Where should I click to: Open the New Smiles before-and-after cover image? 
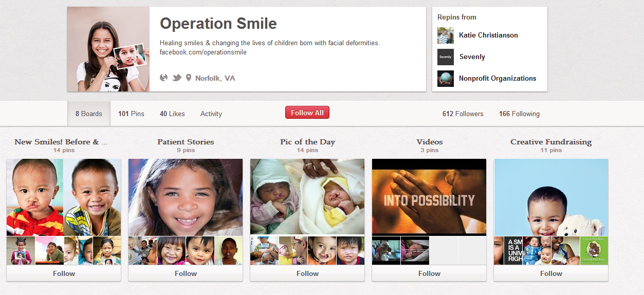(x=64, y=197)
